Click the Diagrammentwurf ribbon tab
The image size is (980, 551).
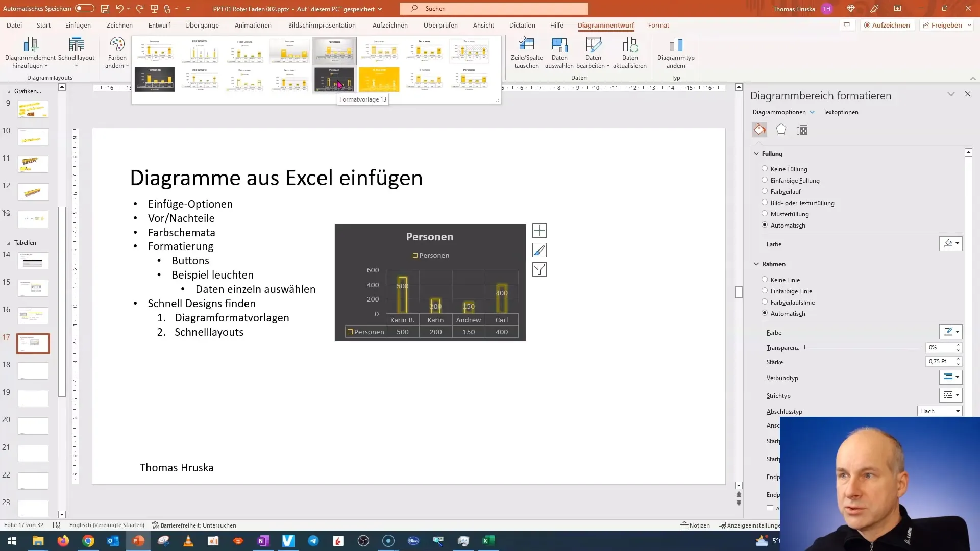click(606, 25)
